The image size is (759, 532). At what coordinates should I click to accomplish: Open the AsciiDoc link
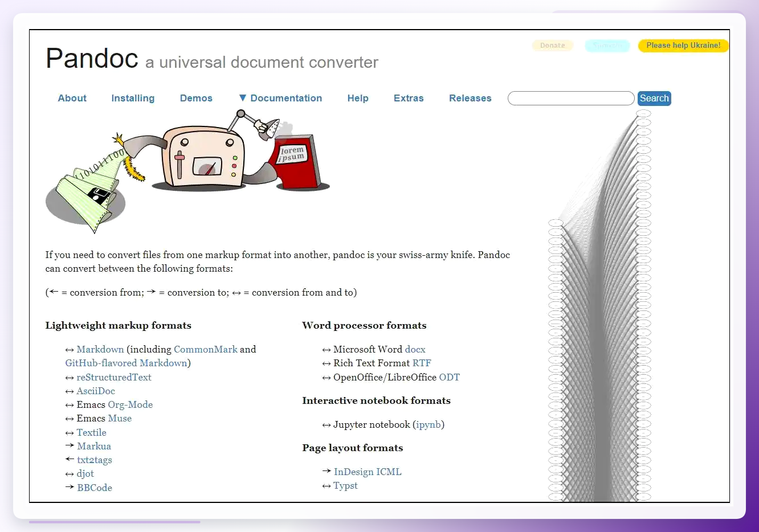point(96,391)
